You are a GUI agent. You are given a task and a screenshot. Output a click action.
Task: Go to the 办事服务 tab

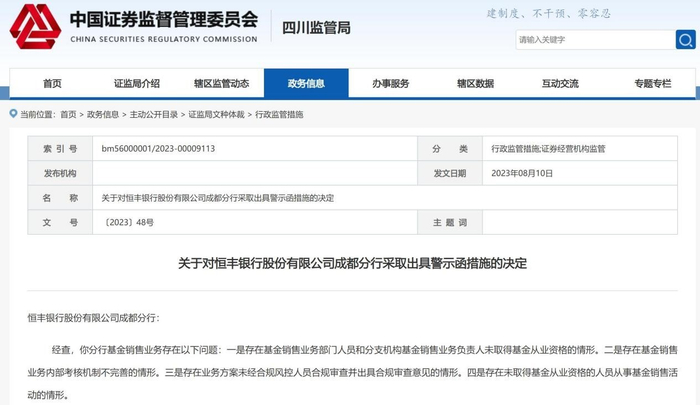tap(391, 84)
